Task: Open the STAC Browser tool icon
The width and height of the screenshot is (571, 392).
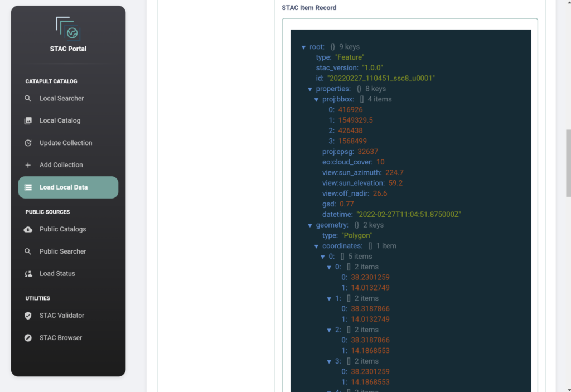Action: [28, 338]
